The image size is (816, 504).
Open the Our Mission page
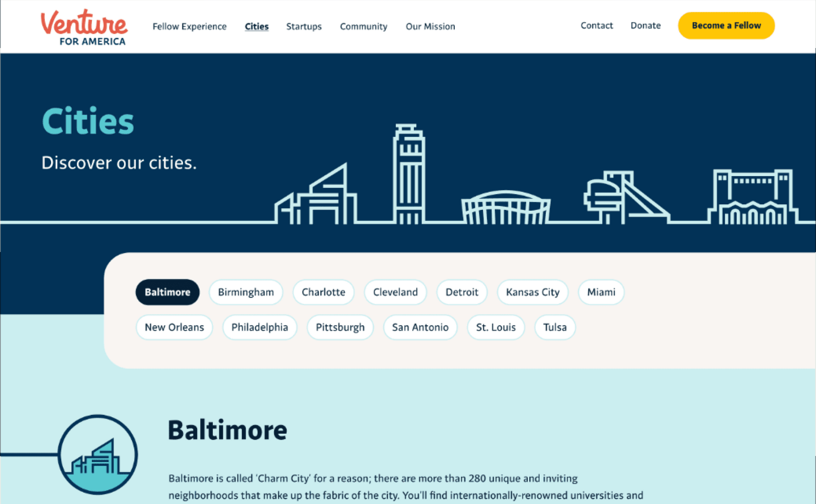[x=430, y=26]
